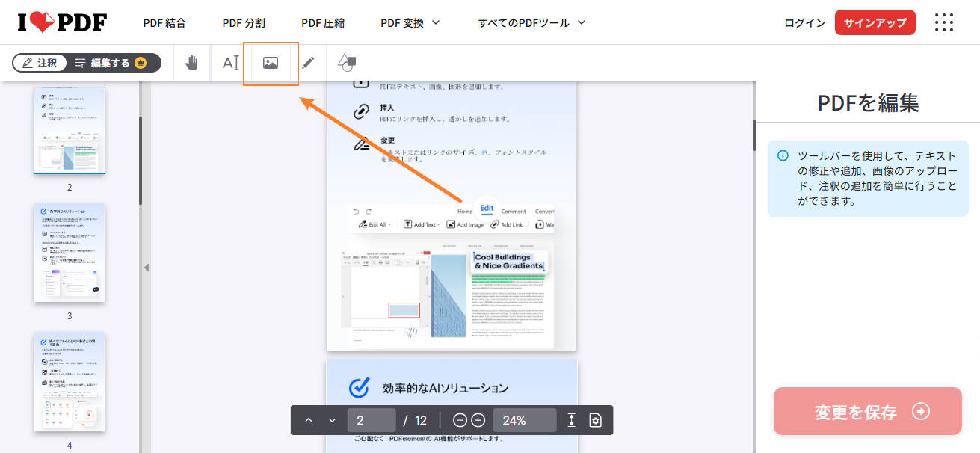
Task: Select the page 3 thumbnail
Action: (70, 253)
